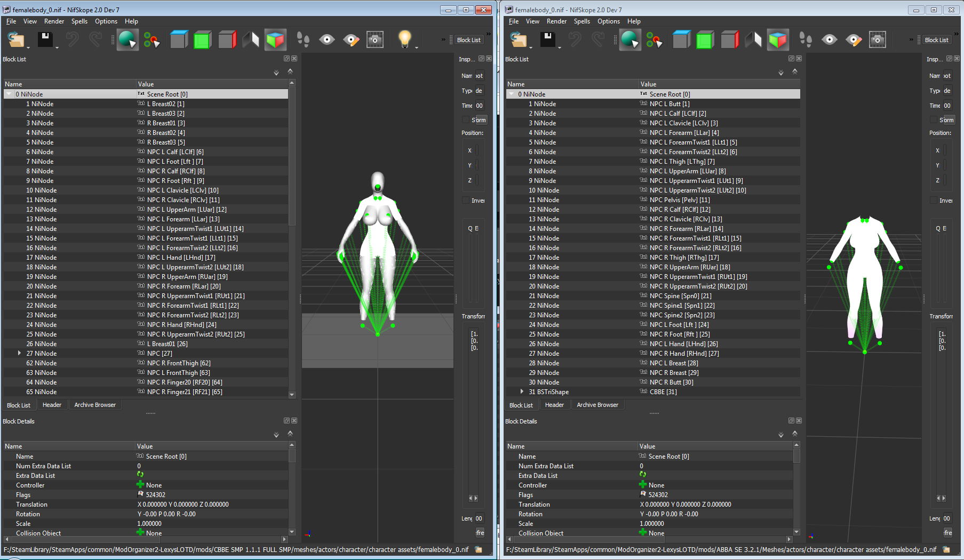Activate Select Vertices tool in left window
The image size is (964, 560).
click(152, 40)
